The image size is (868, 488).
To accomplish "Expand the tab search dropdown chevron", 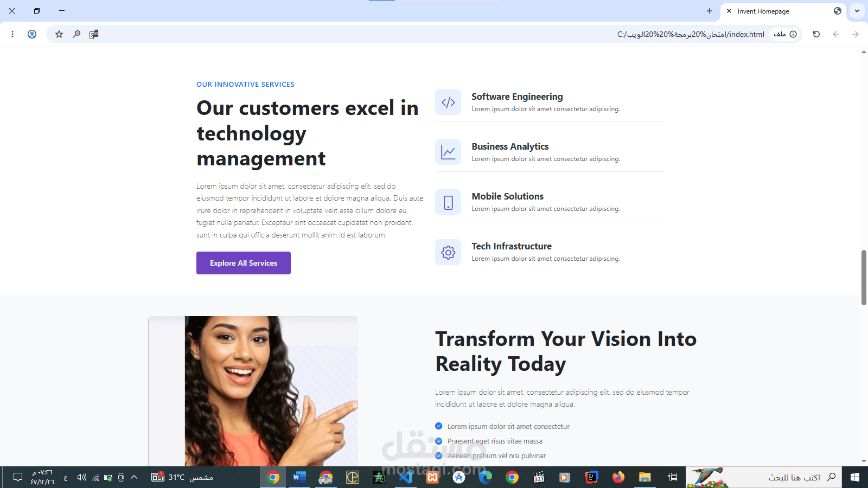I will [857, 11].
